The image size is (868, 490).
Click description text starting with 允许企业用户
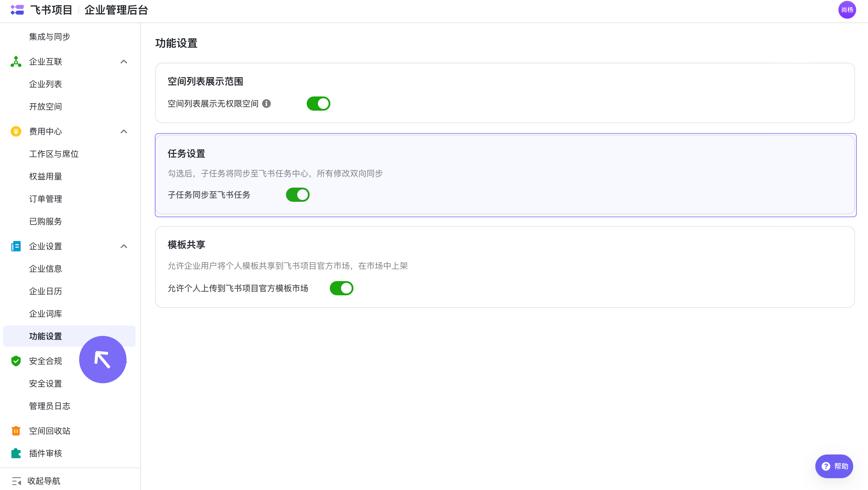287,266
